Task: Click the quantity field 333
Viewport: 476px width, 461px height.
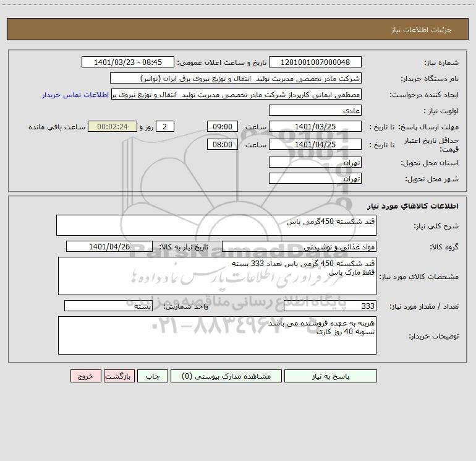Action: [x=330, y=306]
